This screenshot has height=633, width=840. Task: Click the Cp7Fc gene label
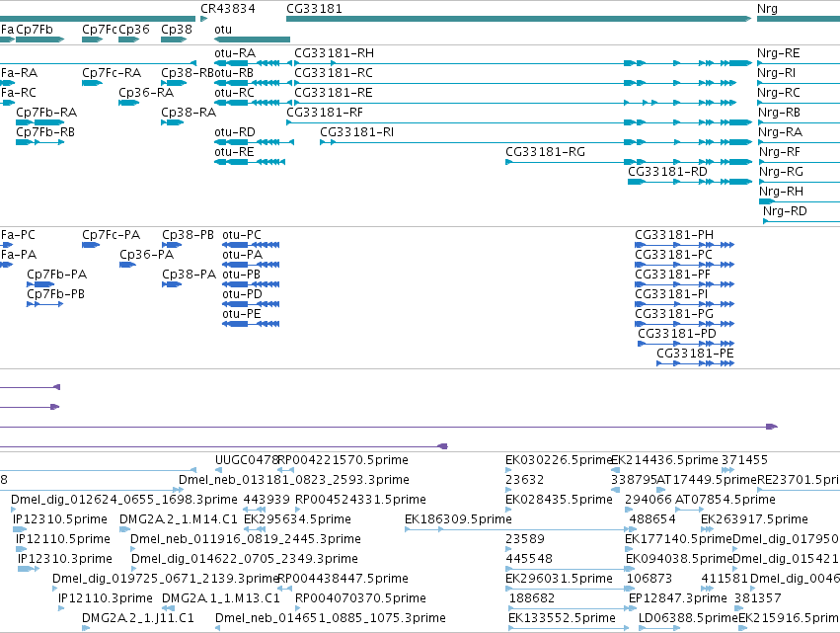99,30
